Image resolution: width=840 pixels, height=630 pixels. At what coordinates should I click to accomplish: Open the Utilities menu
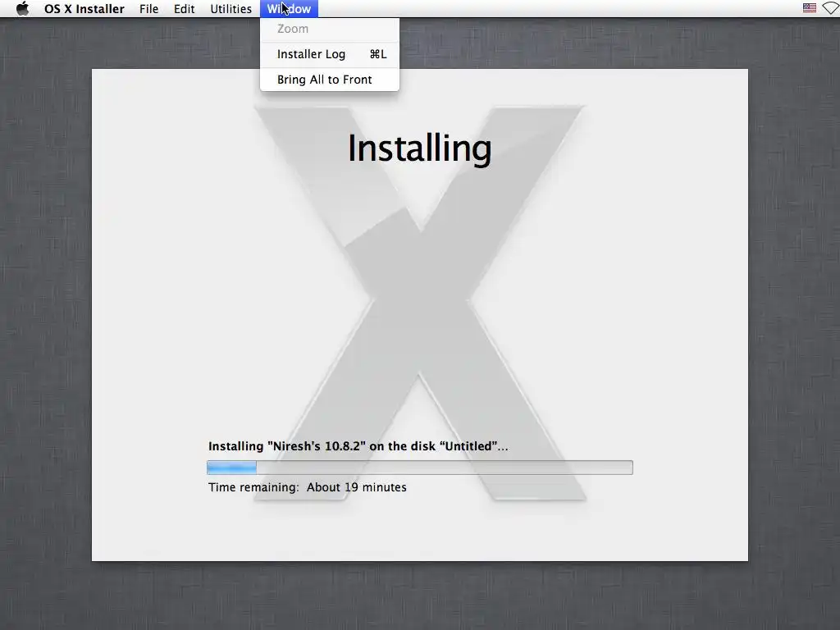point(231,8)
